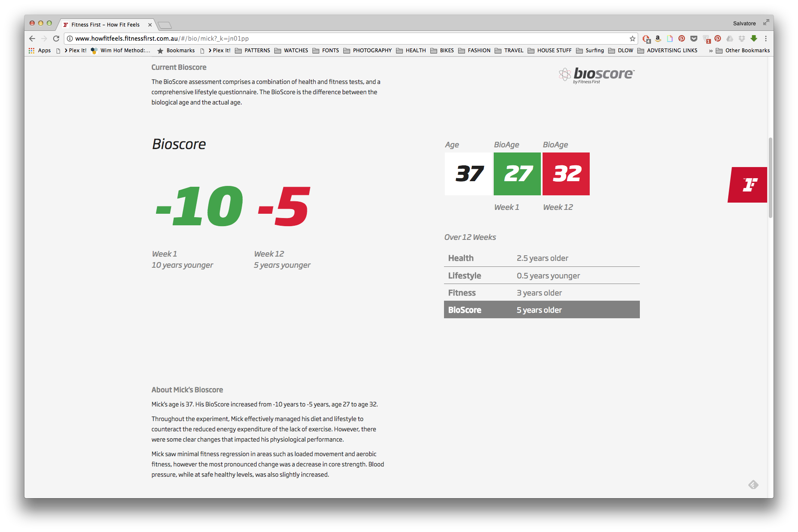Screen dimensions: 798x532
Task: Open the Google Drive extension icon
Action: [x=730, y=39]
